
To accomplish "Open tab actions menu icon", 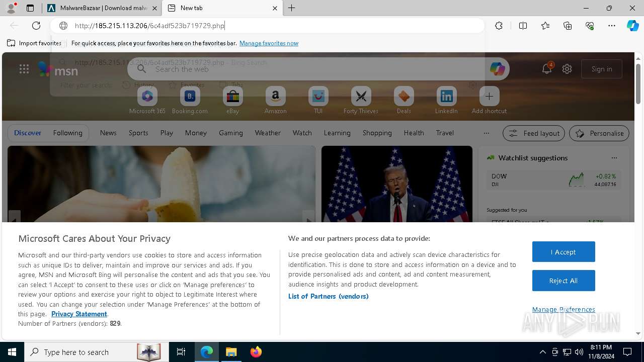I will pos(30,8).
